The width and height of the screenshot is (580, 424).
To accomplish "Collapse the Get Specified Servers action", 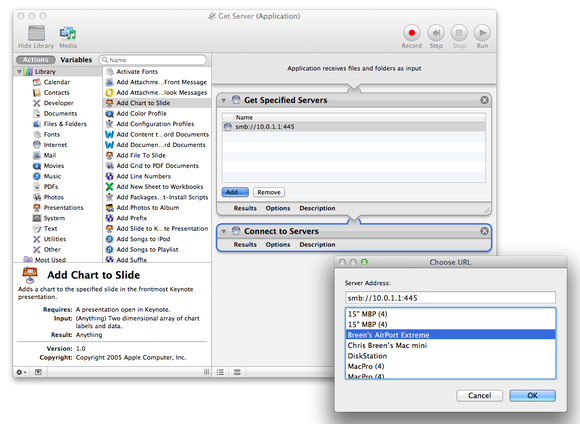I will click(x=223, y=100).
